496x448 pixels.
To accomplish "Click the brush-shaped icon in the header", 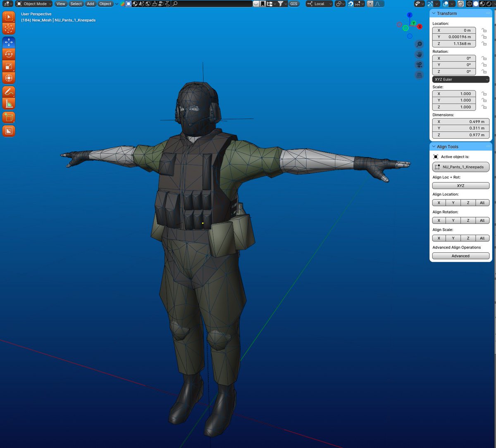I will click(x=155, y=4).
